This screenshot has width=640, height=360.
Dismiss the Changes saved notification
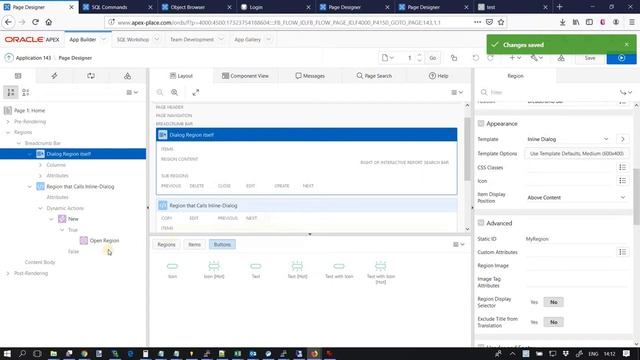627,44
